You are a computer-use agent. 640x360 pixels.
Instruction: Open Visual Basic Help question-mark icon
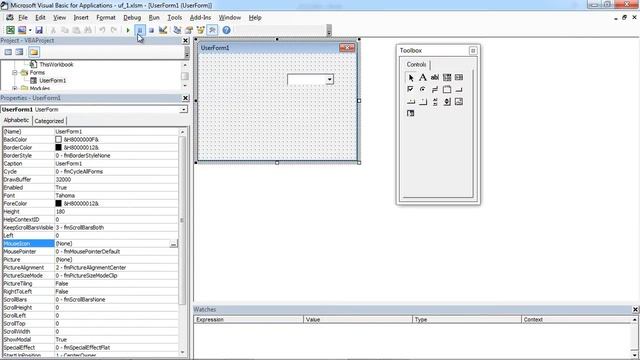[x=227, y=30]
